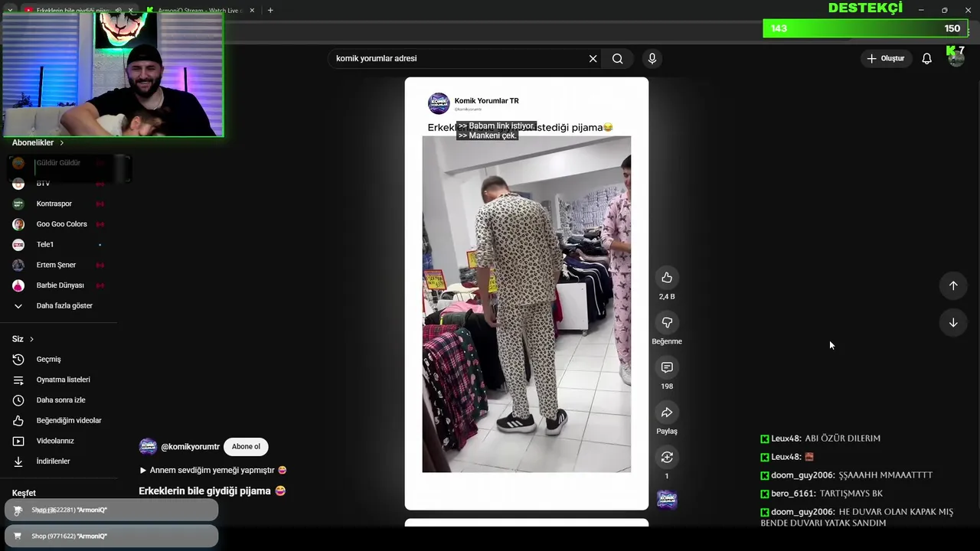Open the account avatar menu
This screenshot has height=551, width=980.
pyautogui.click(x=955, y=59)
